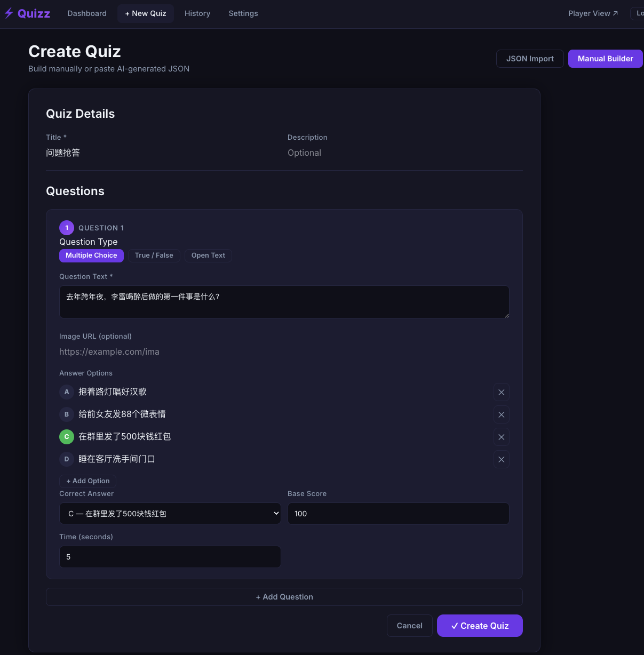Open Player View in new window
The width and height of the screenshot is (644, 655).
click(x=593, y=13)
